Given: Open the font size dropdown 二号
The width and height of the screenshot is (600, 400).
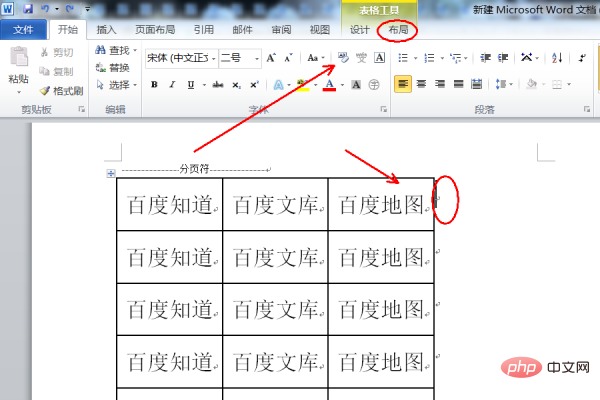Looking at the screenshot, I should tap(239, 58).
